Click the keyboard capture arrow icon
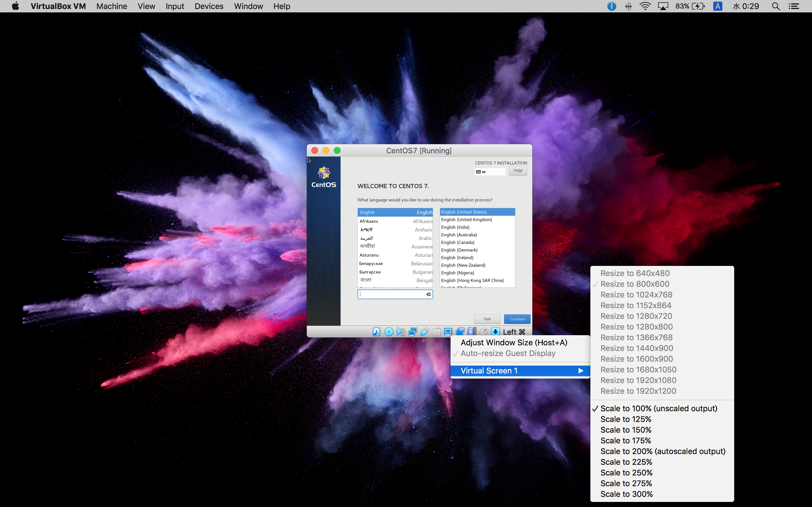This screenshot has width=812, height=507. [x=495, y=332]
